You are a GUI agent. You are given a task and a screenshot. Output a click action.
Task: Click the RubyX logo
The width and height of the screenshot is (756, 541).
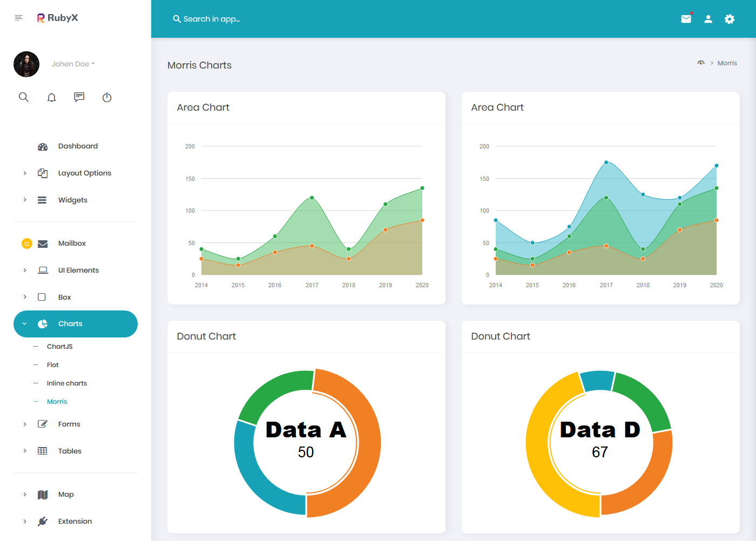point(57,17)
